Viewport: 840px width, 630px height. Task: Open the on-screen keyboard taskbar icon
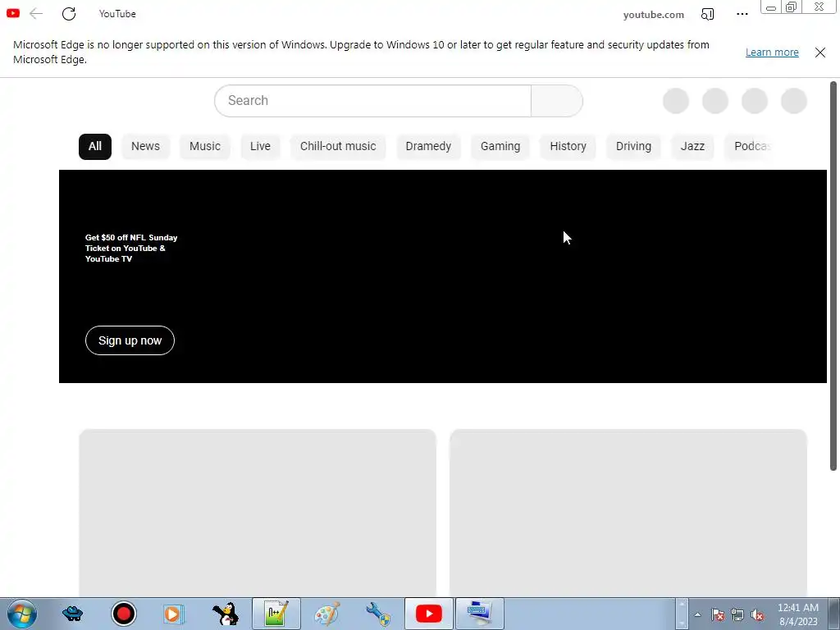click(479, 614)
